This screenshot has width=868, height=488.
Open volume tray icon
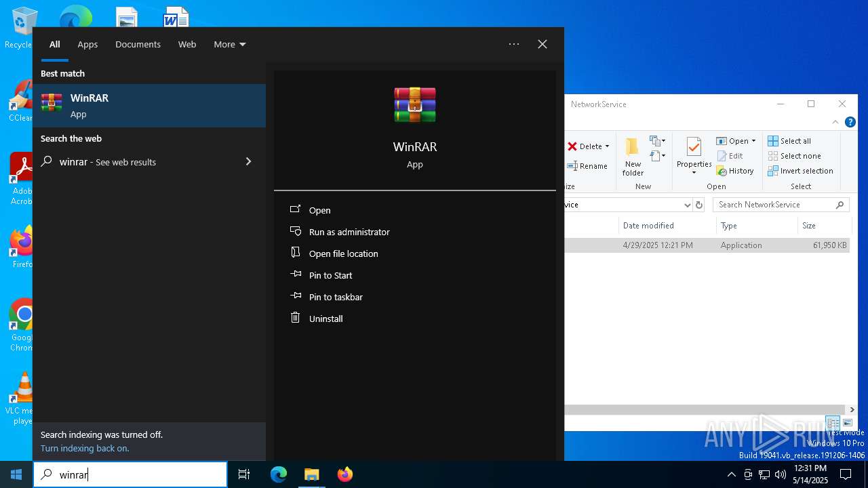(780, 474)
